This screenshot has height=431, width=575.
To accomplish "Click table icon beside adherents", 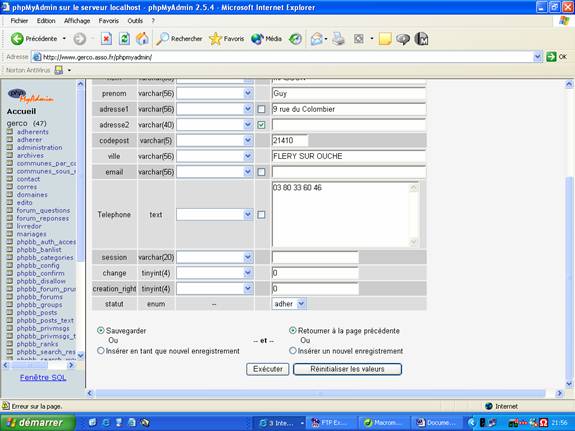I will tap(10, 132).
